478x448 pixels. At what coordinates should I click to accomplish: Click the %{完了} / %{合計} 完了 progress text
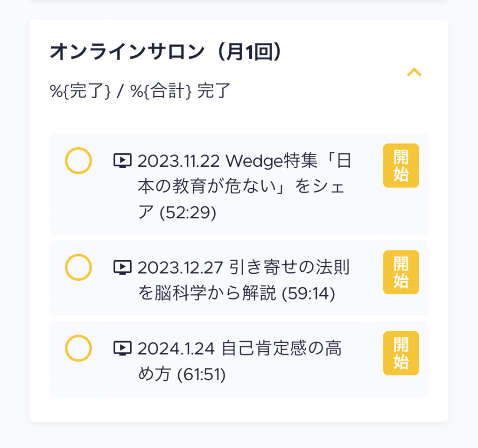(141, 91)
